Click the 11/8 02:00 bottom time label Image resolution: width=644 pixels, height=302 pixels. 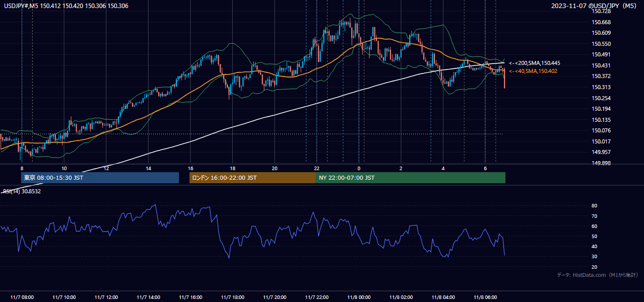click(x=401, y=297)
